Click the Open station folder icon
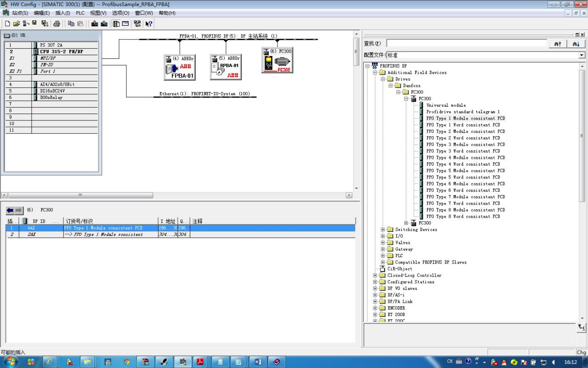Image resolution: width=588 pixels, height=368 pixels. 17,23
